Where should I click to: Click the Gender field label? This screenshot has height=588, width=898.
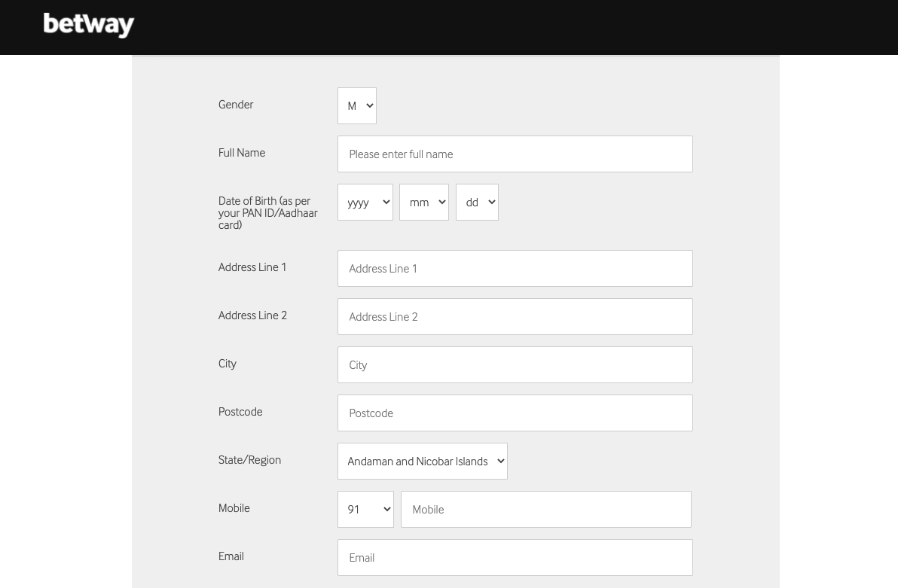click(236, 105)
